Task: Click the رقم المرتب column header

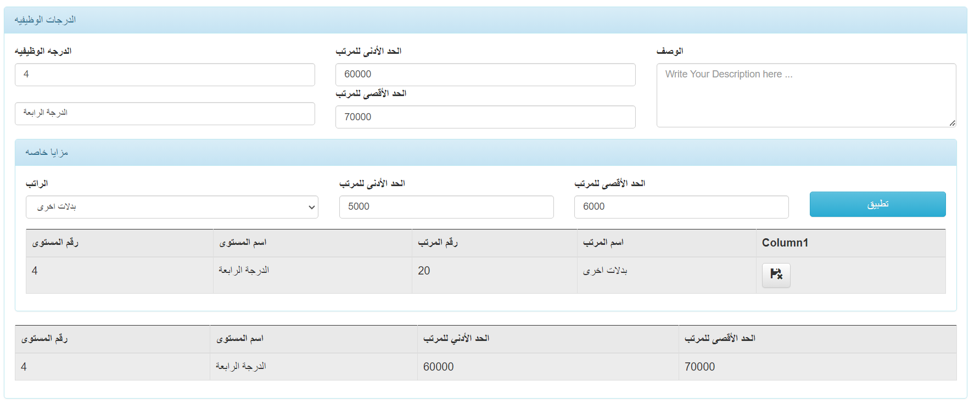Action: coord(438,243)
